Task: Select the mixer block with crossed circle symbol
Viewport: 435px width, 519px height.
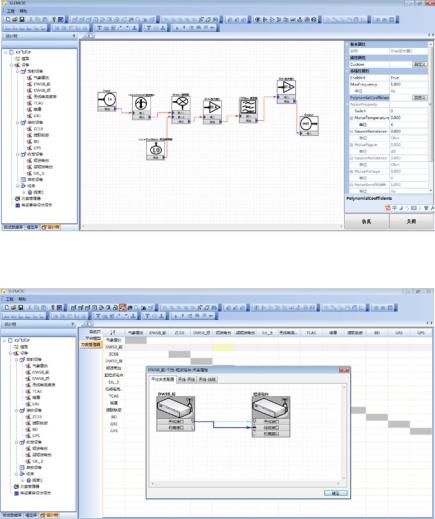Action: 181,109
